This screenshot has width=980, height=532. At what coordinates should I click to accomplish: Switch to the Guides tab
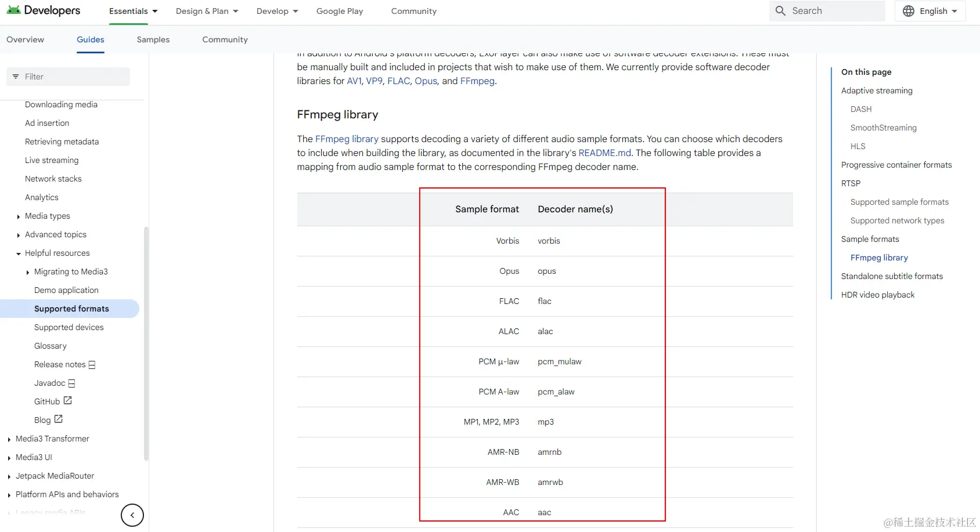point(91,39)
